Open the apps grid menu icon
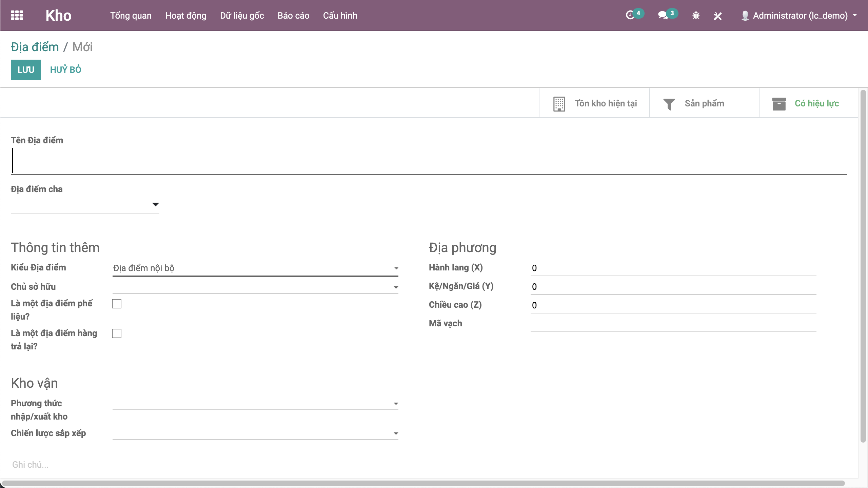Viewport: 868px width, 488px height. [x=17, y=15]
